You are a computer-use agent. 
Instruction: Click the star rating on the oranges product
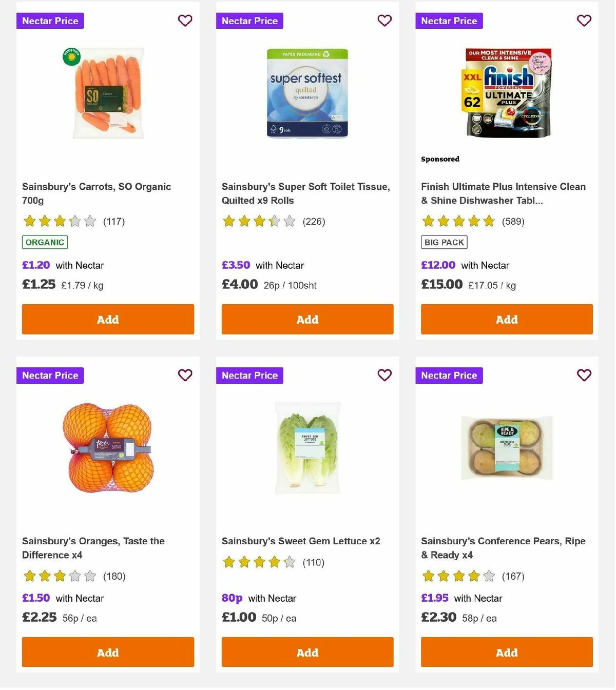pos(61,576)
